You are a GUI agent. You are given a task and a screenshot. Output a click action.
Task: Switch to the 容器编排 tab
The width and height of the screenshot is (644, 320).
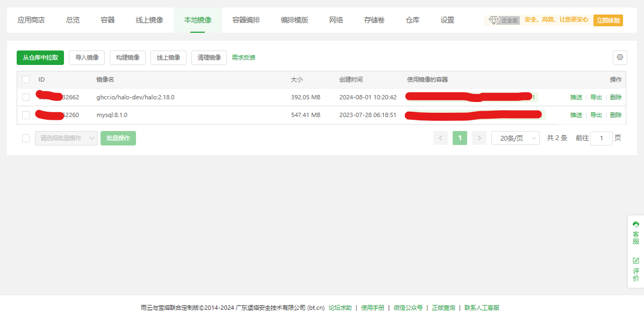245,19
